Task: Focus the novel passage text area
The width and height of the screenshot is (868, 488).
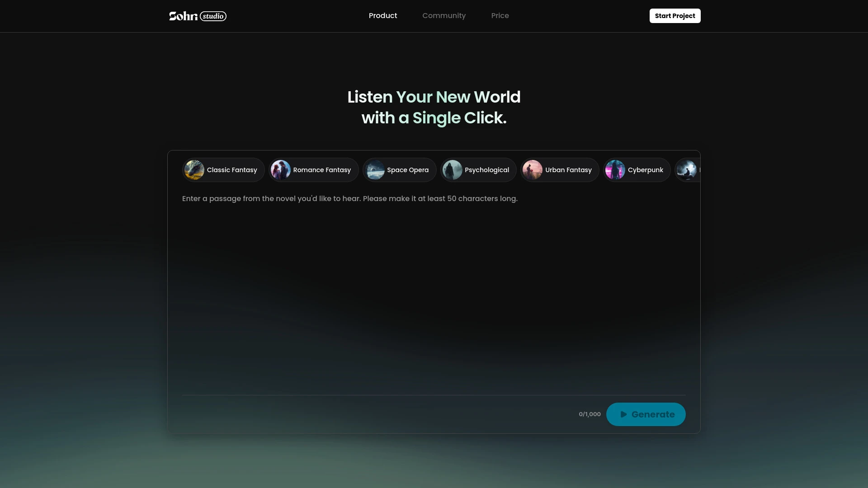Action: coord(434,289)
